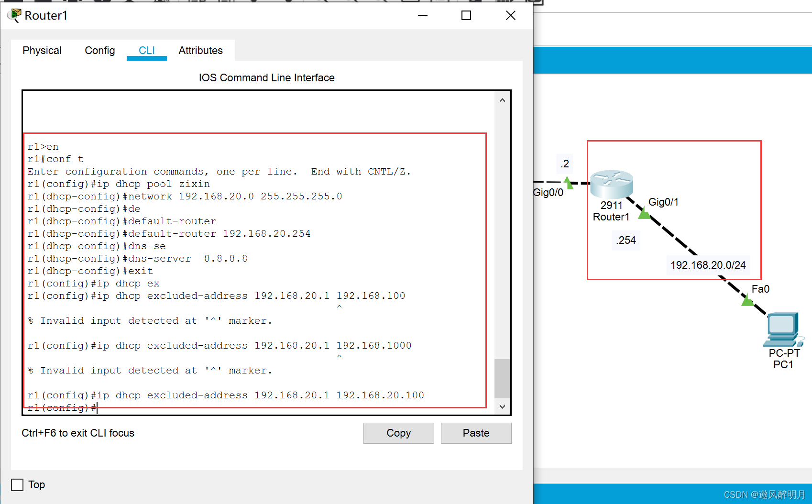Click the 'default-router 192.168.20.254' line
Image resolution: width=812 pixels, height=504 pixels.
click(169, 234)
